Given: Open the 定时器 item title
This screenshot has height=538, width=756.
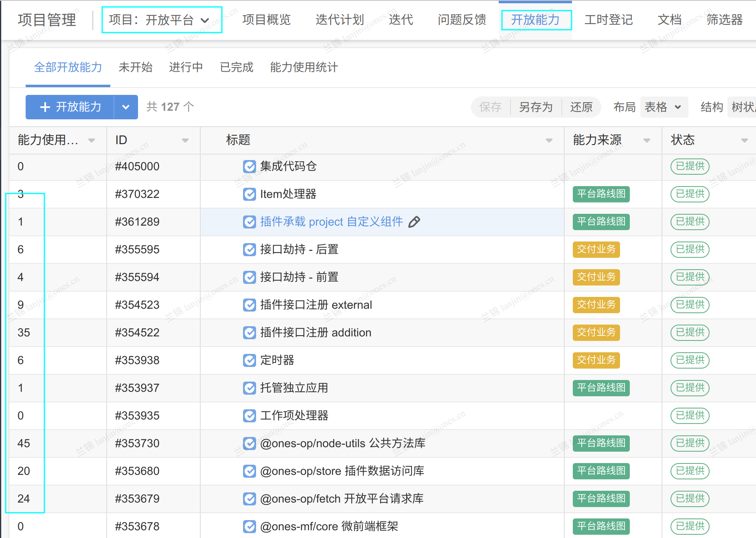Looking at the screenshot, I should tap(277, 360).
